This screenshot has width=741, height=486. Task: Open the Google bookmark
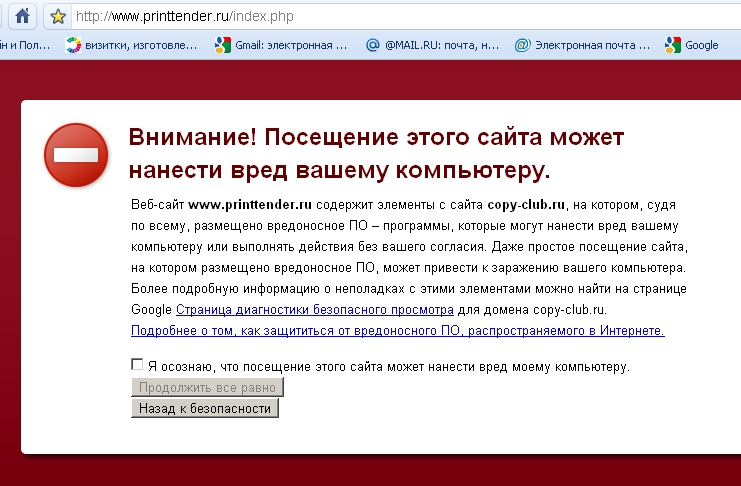pyautogui.click(x=701, y=45)
